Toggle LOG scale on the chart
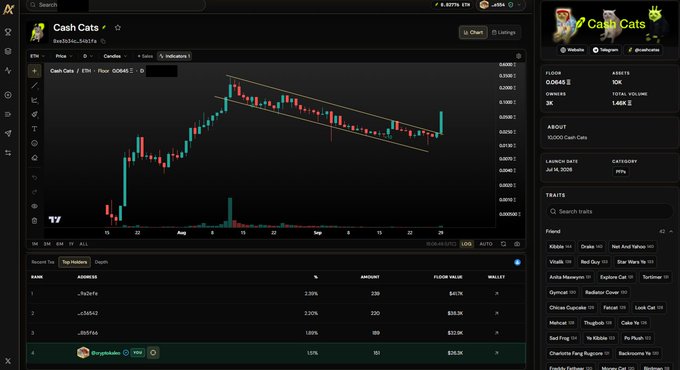680x370 pixels. point(467,244)
